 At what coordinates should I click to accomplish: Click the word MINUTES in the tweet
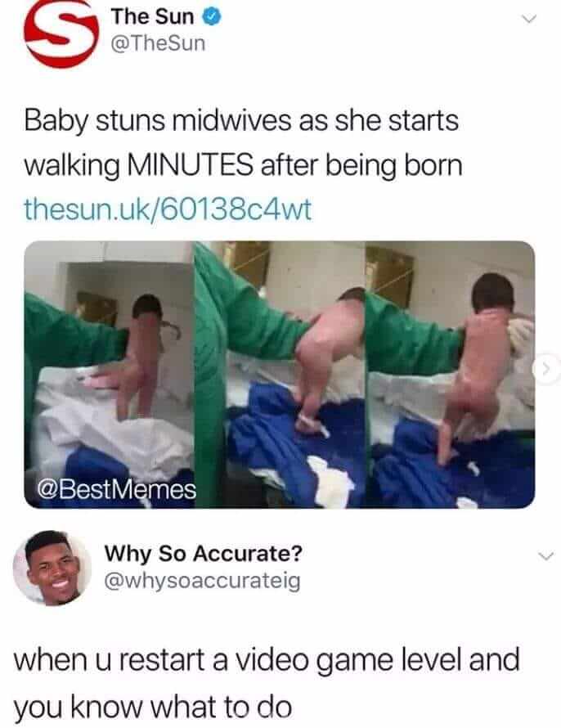(x=190, y=165)
